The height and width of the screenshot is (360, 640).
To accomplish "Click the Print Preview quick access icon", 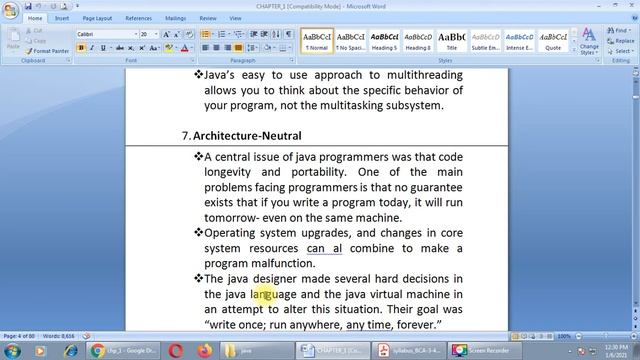I will pos(64,6).
